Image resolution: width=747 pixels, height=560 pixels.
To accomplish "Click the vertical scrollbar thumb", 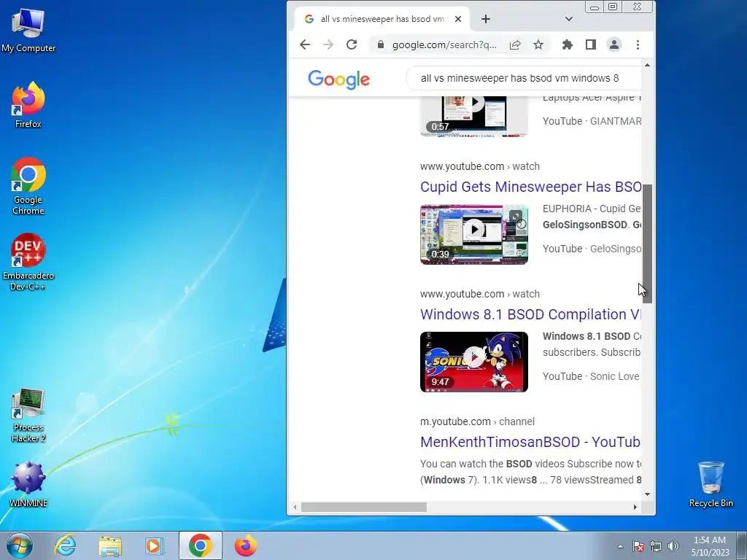I will click(x=647, y=243).
